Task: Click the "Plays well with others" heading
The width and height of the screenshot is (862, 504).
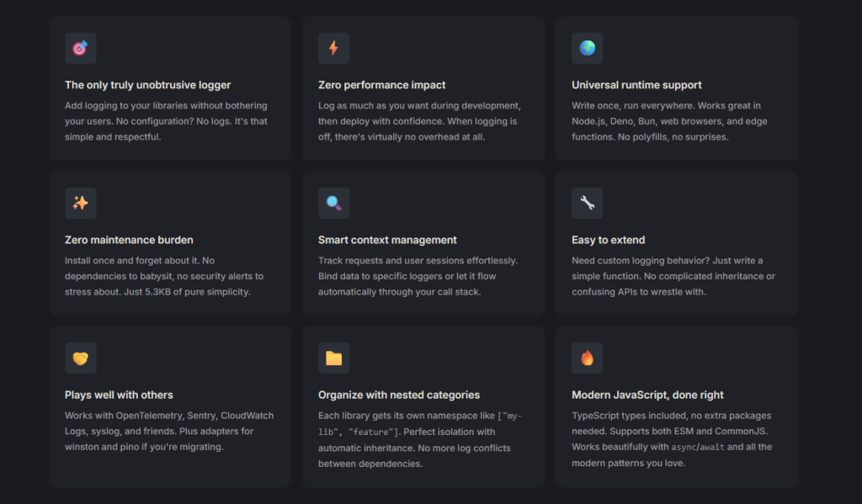Action: [x=119, y=395]
